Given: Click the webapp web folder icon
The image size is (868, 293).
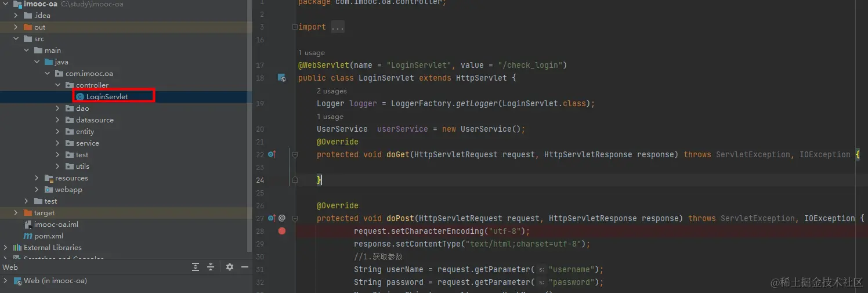Looking at the screenshot, I should (49, 190).
